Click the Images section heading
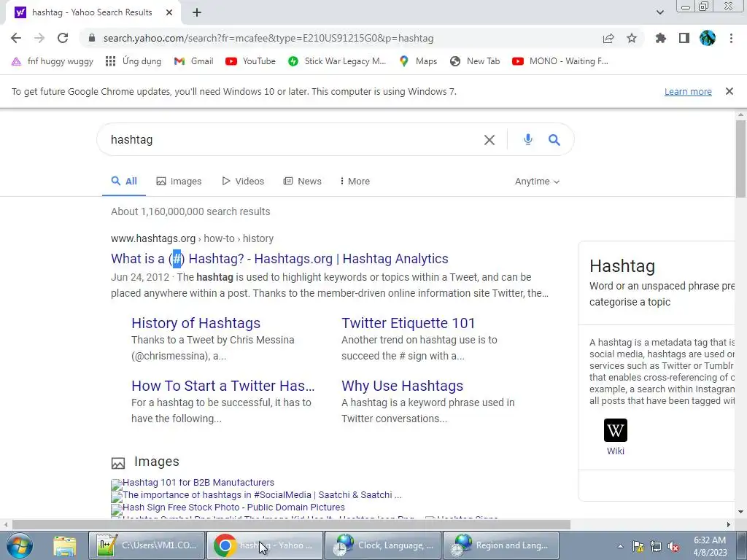Image resolution: width=747 pixels, height=560 pixels. (x=157, y=462)
